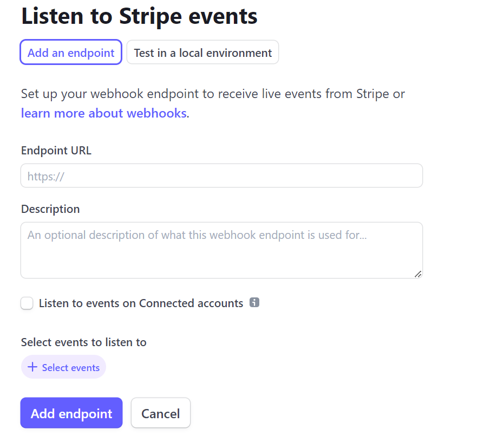Click the info icon beside Connected accounts
This screenshot has height=448, width=478.
click(254, 303)
